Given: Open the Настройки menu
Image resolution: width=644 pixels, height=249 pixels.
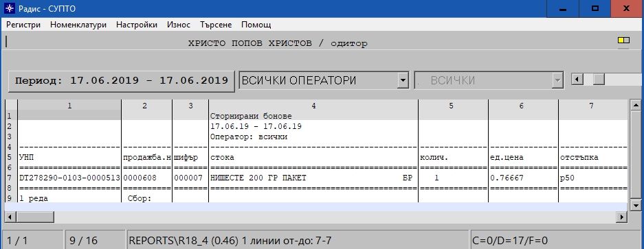Looking at the screenshot, I should pos(137,25).
